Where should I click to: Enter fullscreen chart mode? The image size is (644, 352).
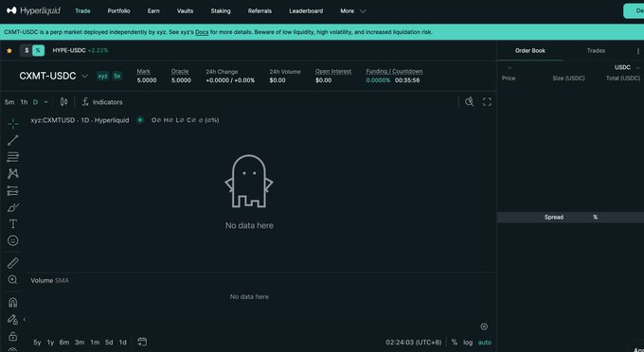click(x=487, y=102)
